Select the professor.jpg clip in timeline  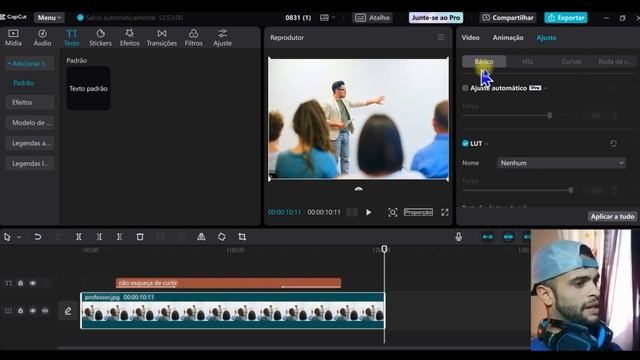(x=233, y=311)
